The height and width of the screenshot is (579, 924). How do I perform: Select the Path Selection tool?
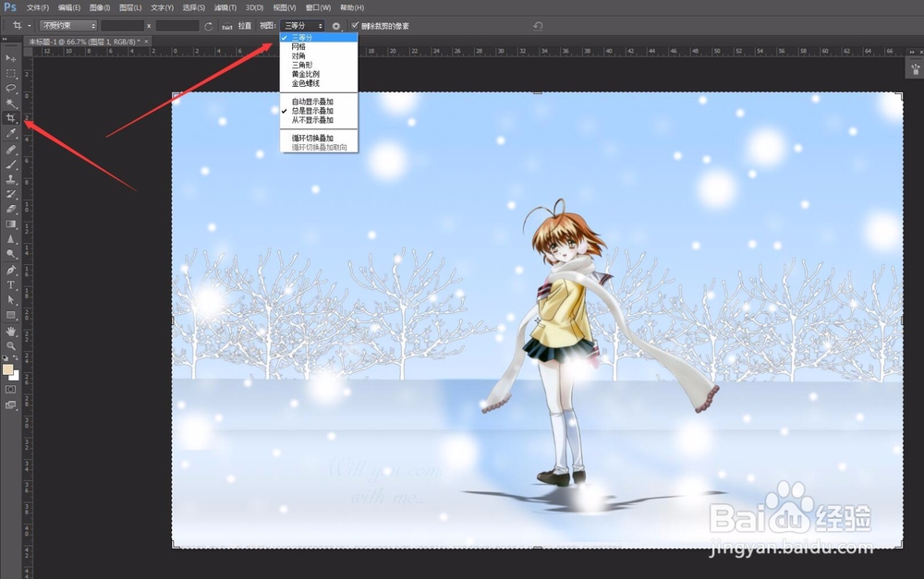tap(10, 300)
